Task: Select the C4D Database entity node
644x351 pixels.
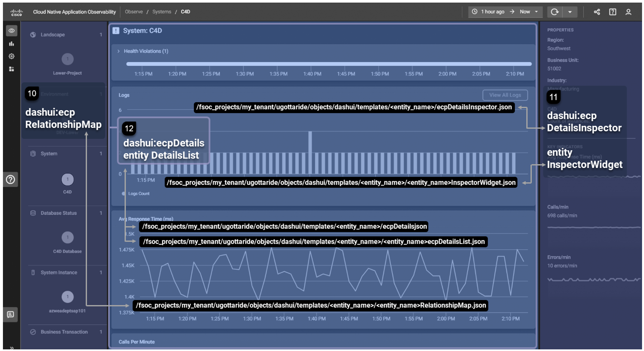Action: point(68,237)
